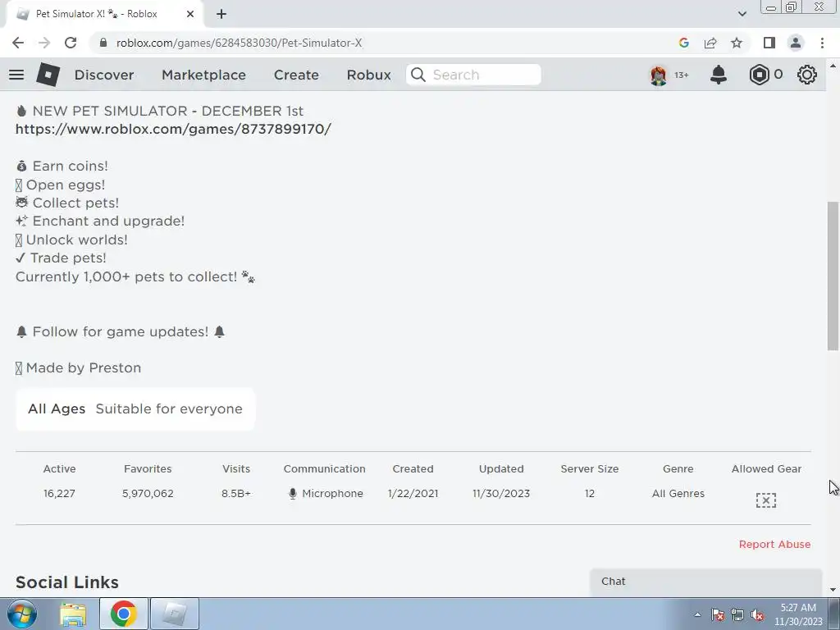
Task: Open the Chrome profile icon
Action: (x=796, y=43)
